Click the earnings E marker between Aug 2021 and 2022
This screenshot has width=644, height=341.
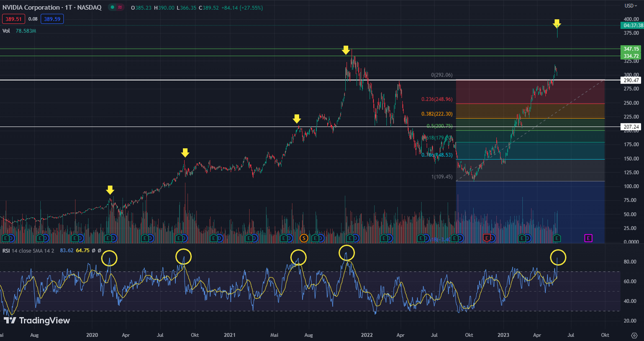(x=316, y=238)
